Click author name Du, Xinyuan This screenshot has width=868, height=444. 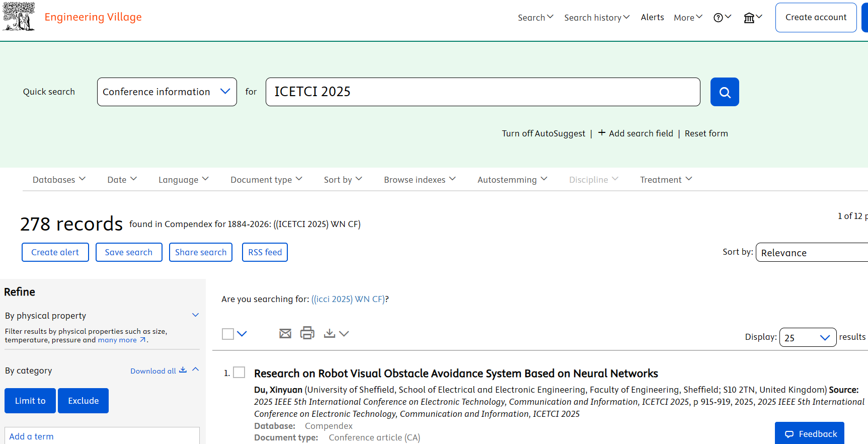coord(278,390)
